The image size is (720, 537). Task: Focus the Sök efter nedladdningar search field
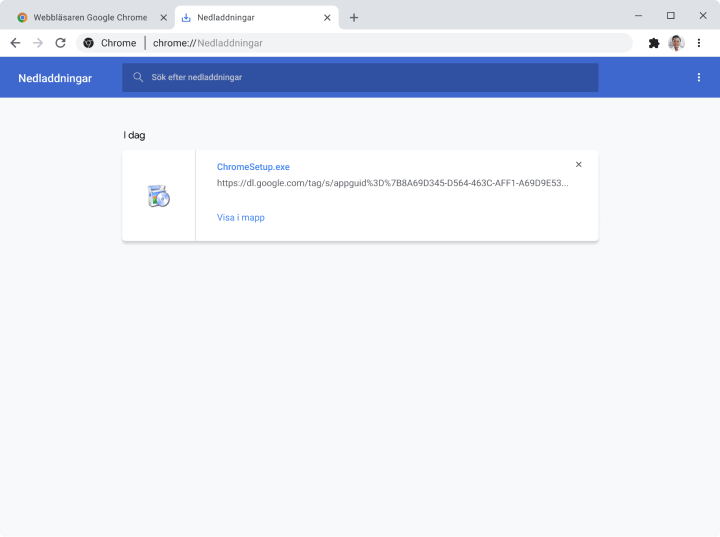370,77
